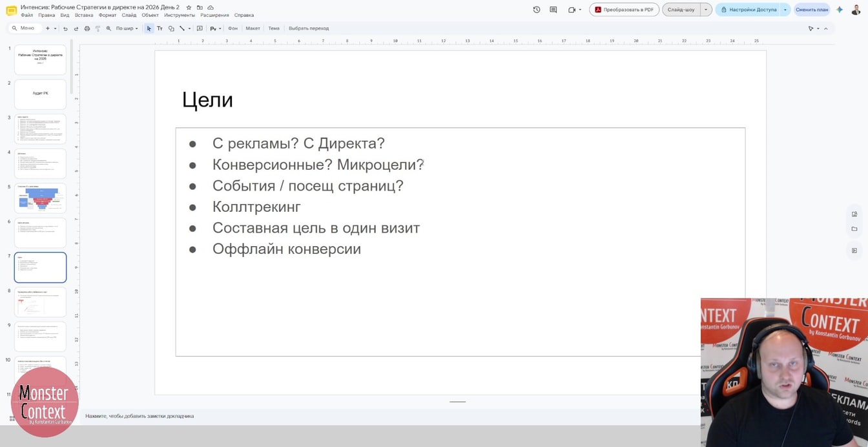This screenshot has width=868, height=447.
Task: Click the 'Сменить план' button
Action: [812, 10]
